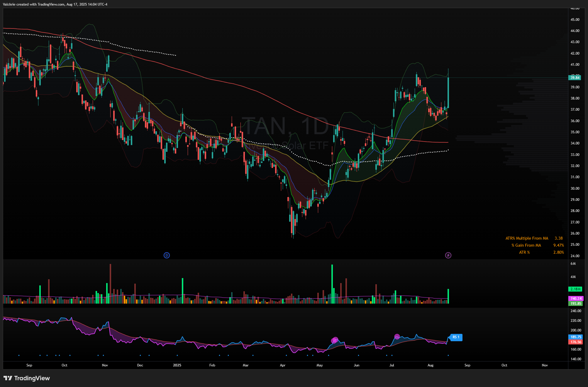
Task: Click the green 39.84 current price label
Action: (x=575, y=78)
